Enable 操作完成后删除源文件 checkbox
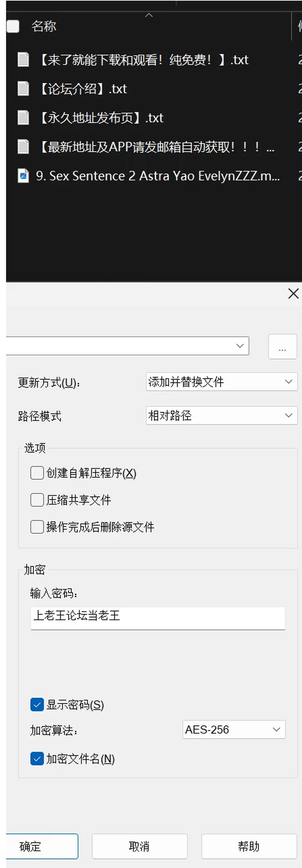The image size is (302, 868). pos(37,527)
